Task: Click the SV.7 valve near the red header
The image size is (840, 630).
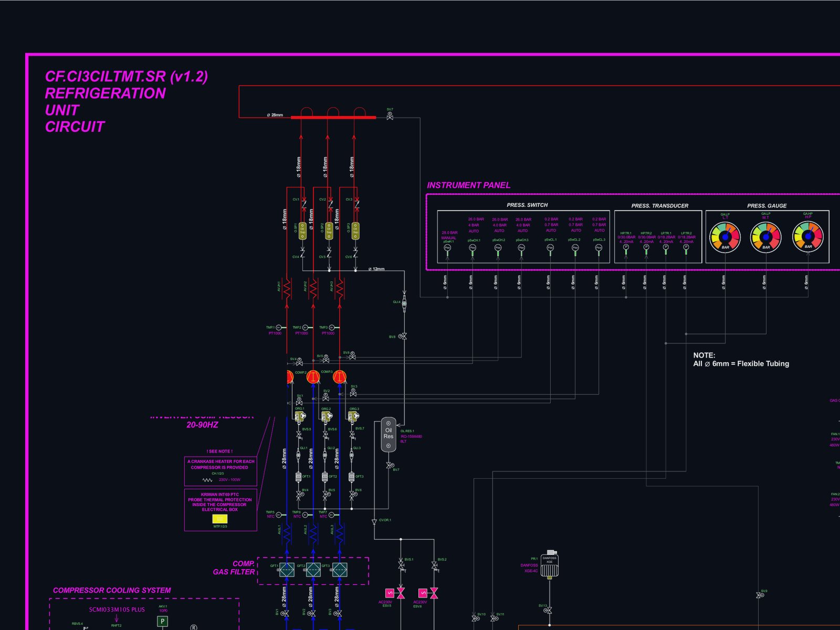Action: (390, 117)
